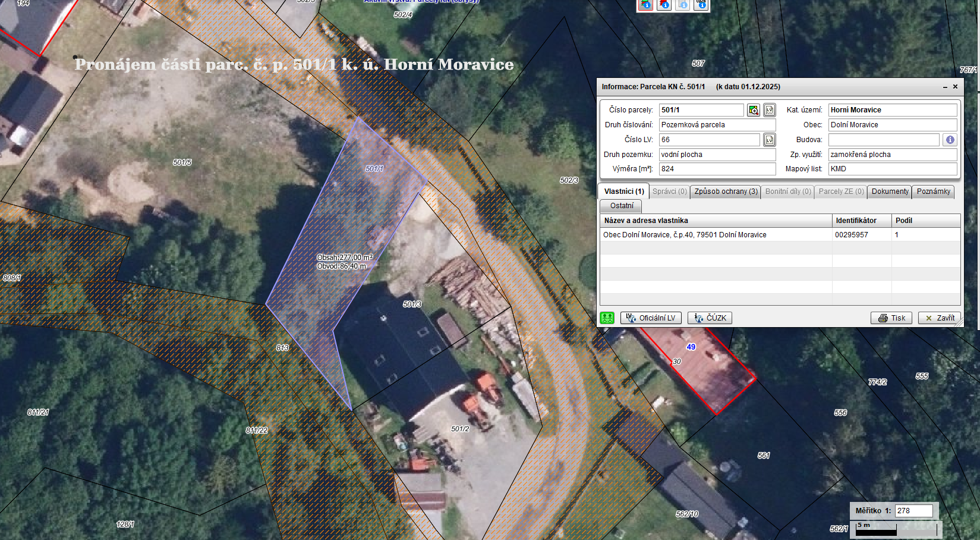
Task: Open the LV document icon next to Číslo parcely
Action: pos(770,110)
